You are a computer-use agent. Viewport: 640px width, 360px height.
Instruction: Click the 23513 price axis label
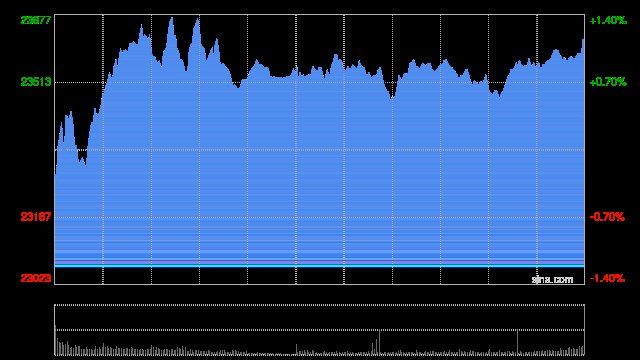click(36, 82)
